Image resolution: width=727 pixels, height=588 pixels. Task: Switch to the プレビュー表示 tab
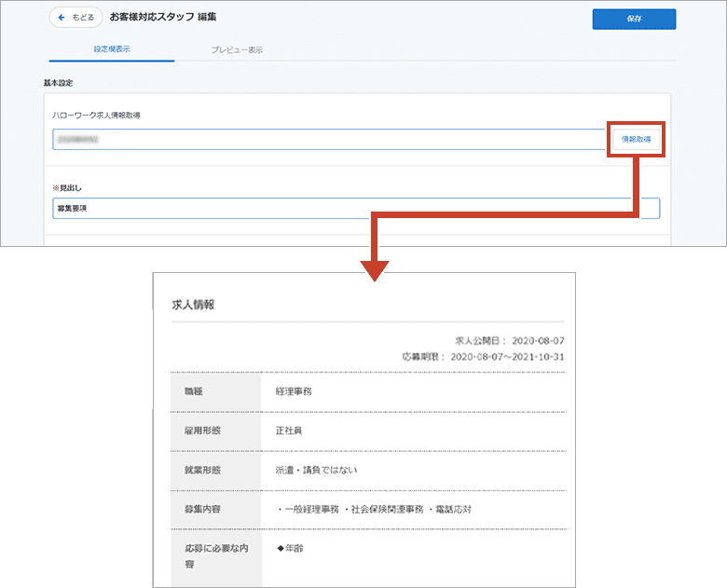[x=236, y=49]
